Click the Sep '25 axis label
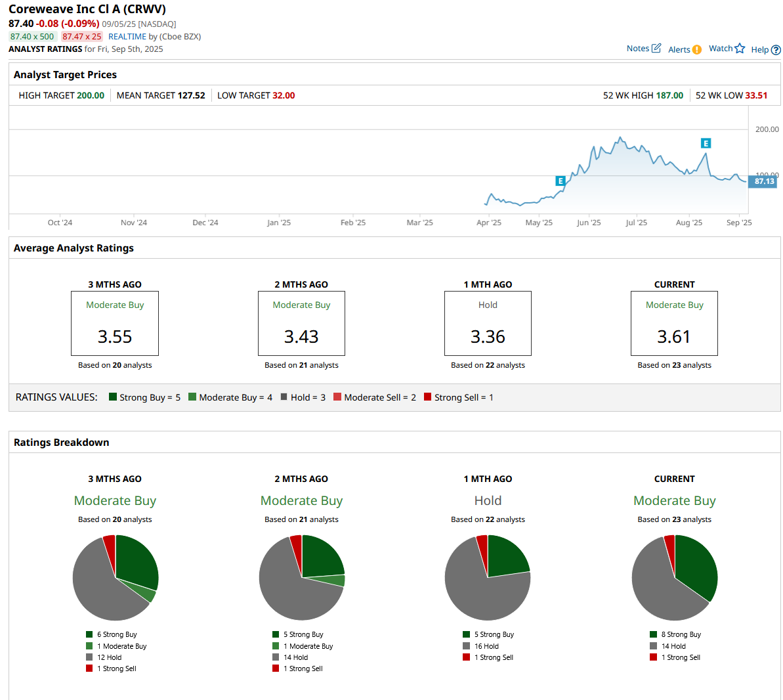Viewport: 783px width, 700px height. click(739, 223)
